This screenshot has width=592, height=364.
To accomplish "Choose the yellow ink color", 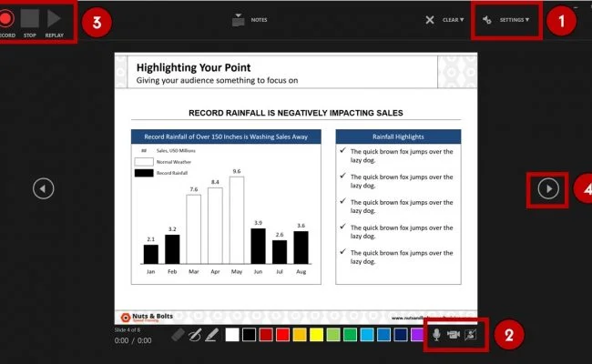I will click(x=316, y=335).
